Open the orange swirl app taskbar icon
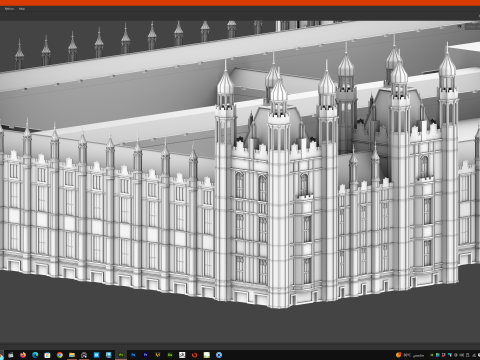This screenshot has height=360, width=480. point(194,355)
